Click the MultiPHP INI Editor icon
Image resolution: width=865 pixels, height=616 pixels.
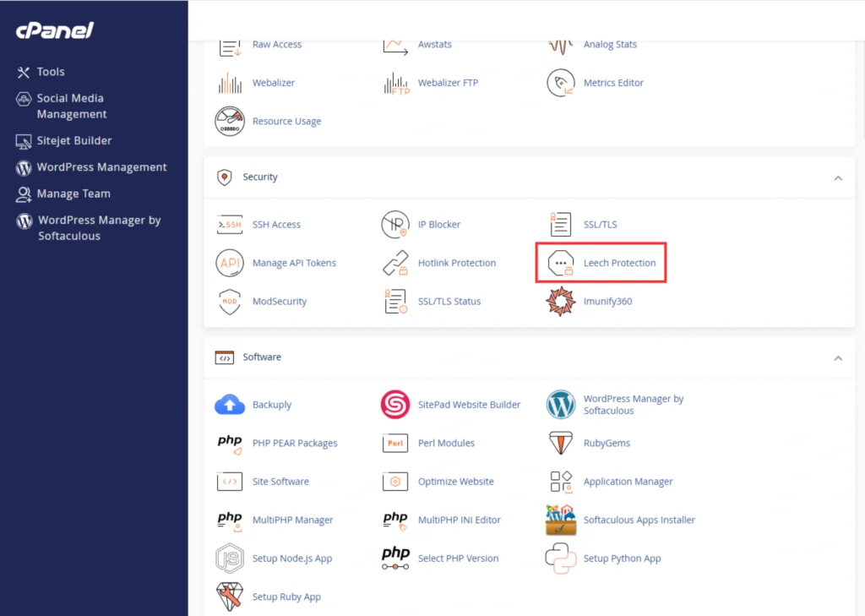tap(395, 521)
